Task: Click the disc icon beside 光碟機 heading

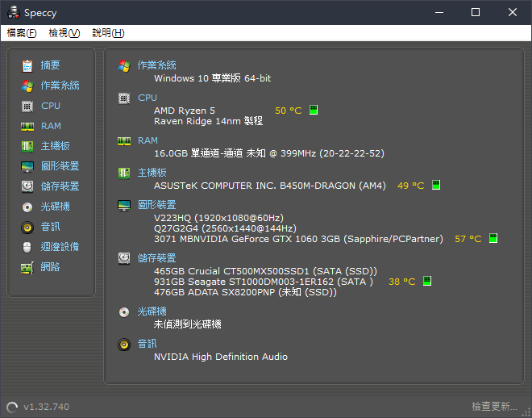Action: tap(124, 312)
